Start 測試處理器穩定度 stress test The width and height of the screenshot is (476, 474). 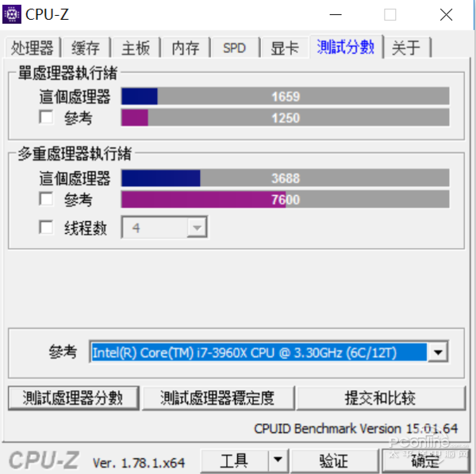218,398
